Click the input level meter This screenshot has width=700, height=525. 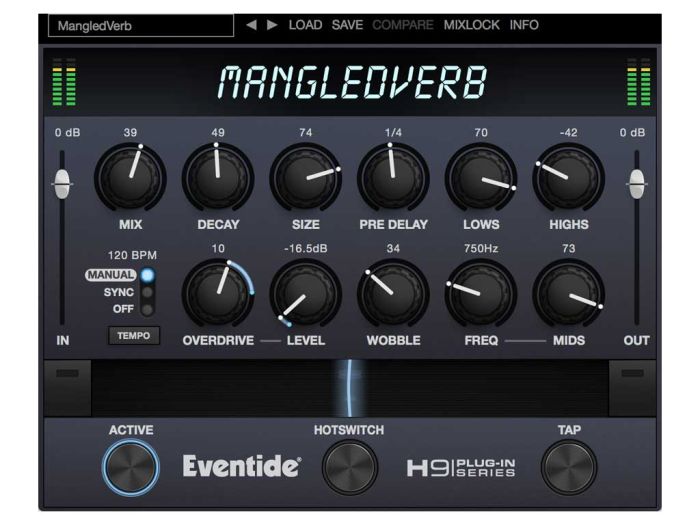tap(64, 82)
